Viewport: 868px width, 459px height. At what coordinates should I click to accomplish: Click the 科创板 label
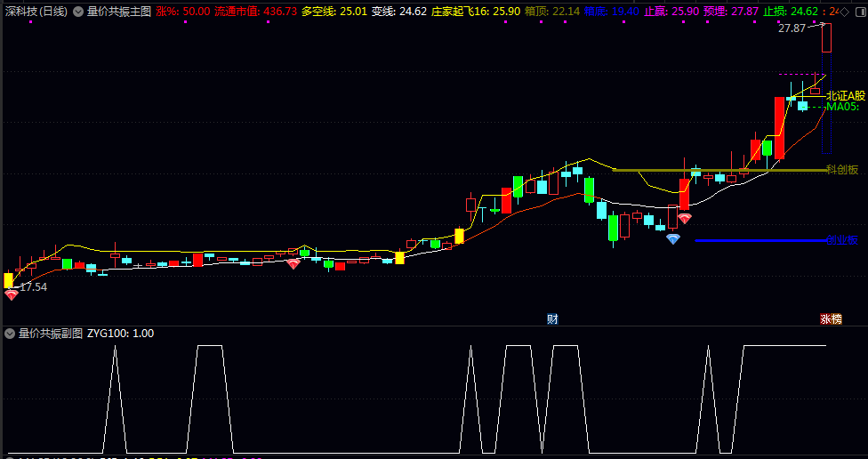[x=842, y=170]
